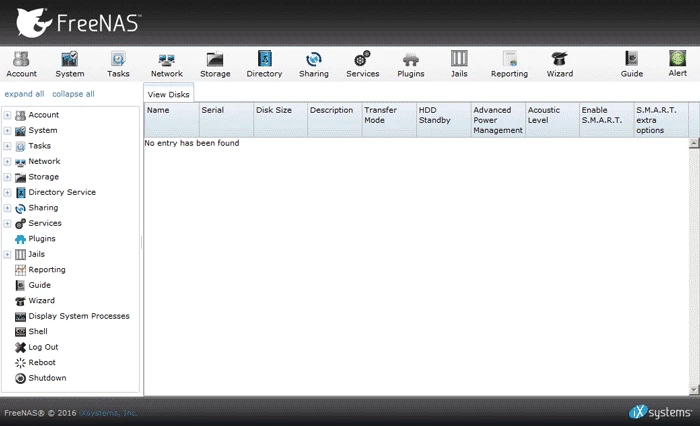
Task: Open Guide from the sidebar tree
Action: pyautogui.click(x=39, y=285)
